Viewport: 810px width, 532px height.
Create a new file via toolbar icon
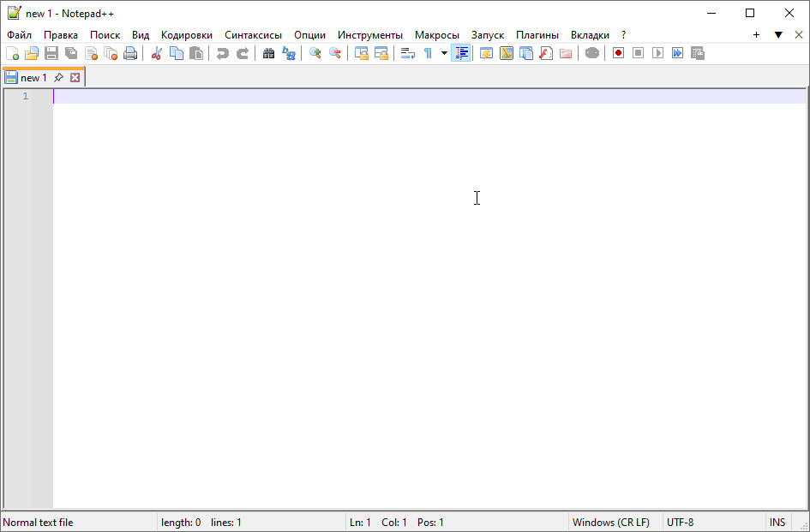click(12, 53)
